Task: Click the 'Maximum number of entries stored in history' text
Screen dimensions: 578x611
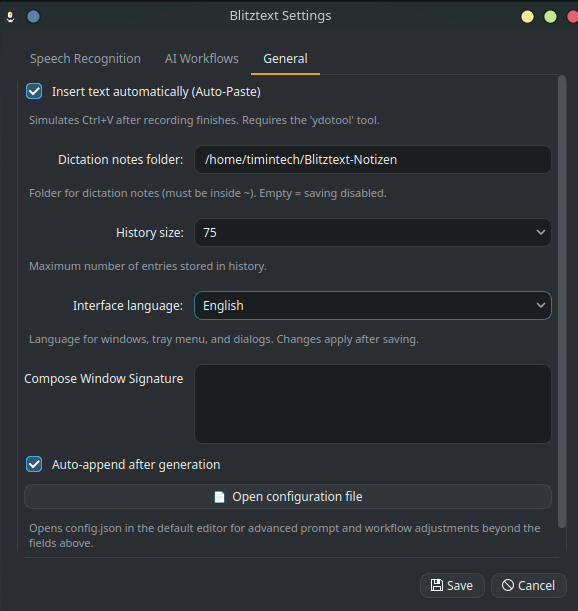Action: tap(148, 267)
